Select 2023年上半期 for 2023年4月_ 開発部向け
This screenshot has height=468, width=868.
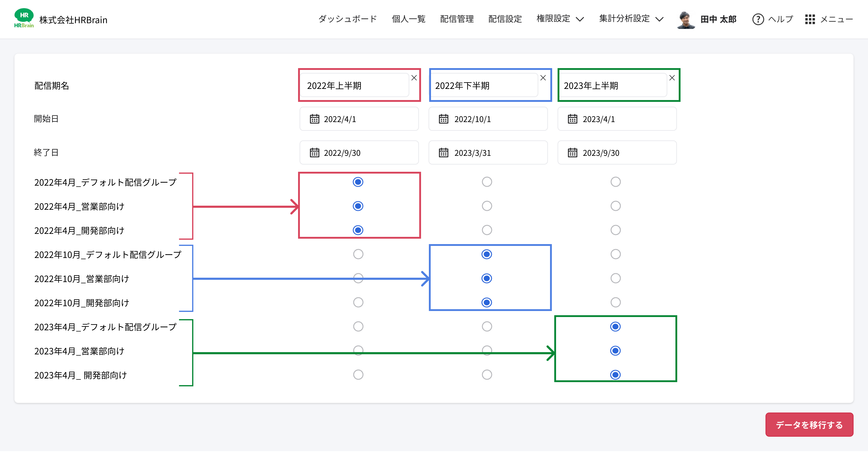[x=615, y=375]
